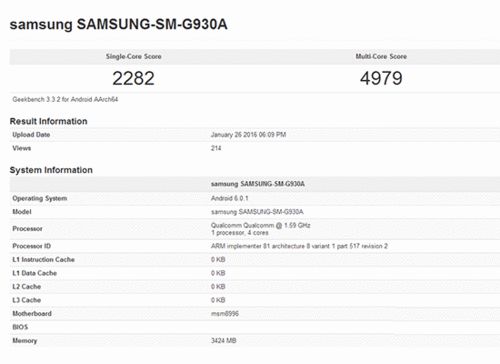The width and height of the screenshot is (500, 364).
Task: Select the Android 6.0.1 value
Action: click(x=230, y=198)
